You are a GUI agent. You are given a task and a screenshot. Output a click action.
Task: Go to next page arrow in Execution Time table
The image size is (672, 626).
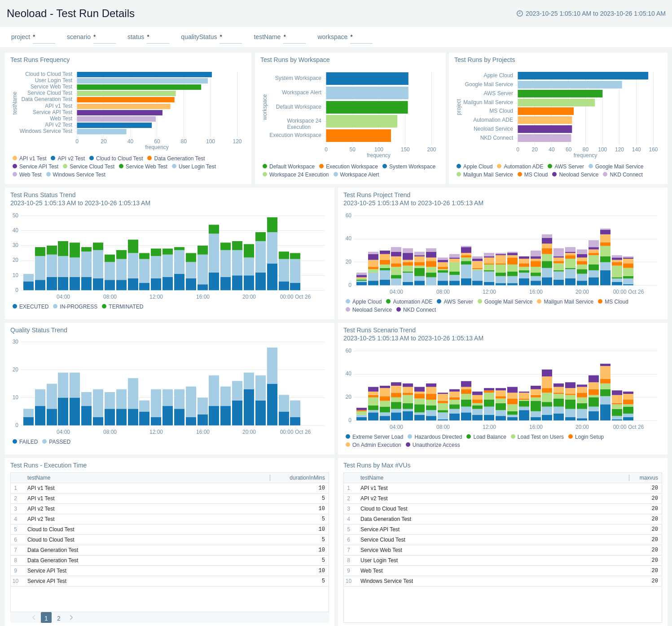tap(71, 618)
